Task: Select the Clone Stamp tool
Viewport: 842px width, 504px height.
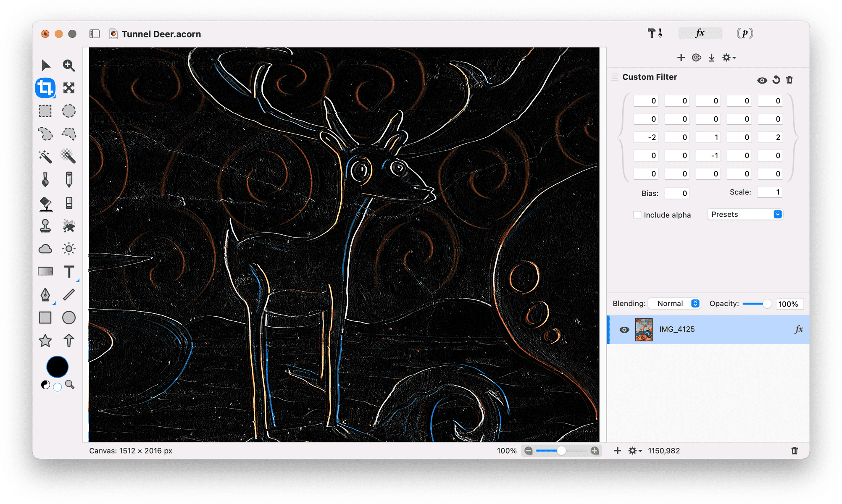Action: [x=45, y=226]
